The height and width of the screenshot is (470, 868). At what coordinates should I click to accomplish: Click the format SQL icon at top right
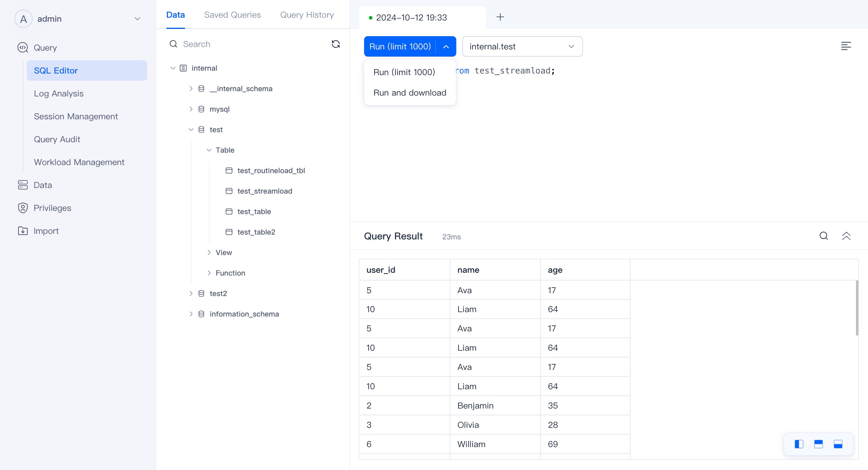tap(846, 46)
